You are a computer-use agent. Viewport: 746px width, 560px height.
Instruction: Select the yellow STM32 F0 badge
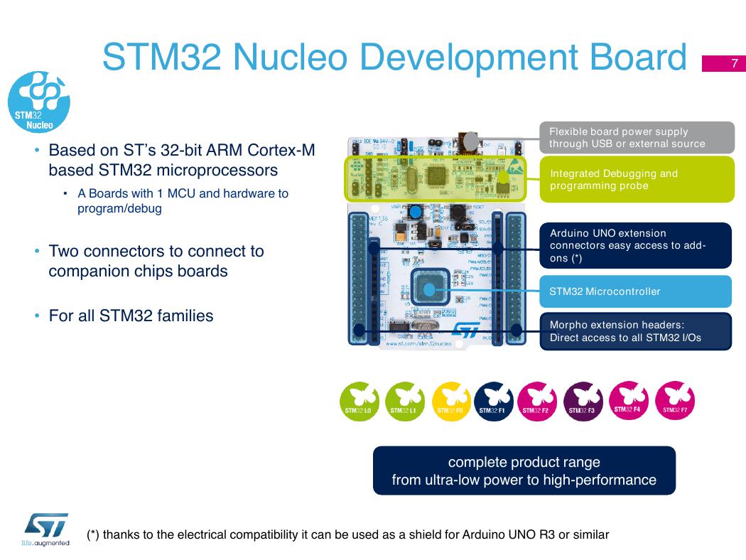coord(451,401)
